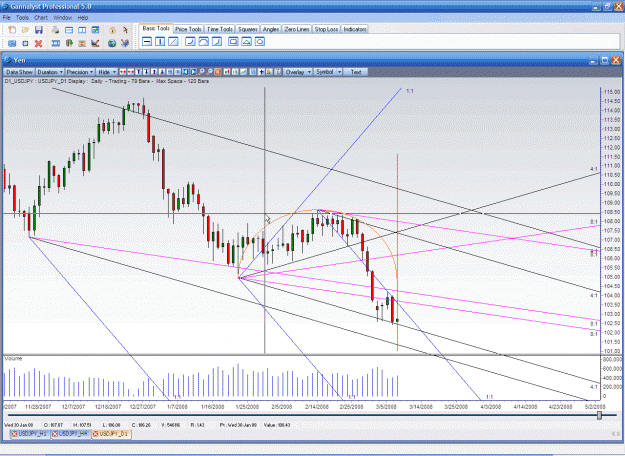Screen dimensions: 625x456
Task: Switch to the USDJPY_H1 chart tab
Action: coord(32,434)
